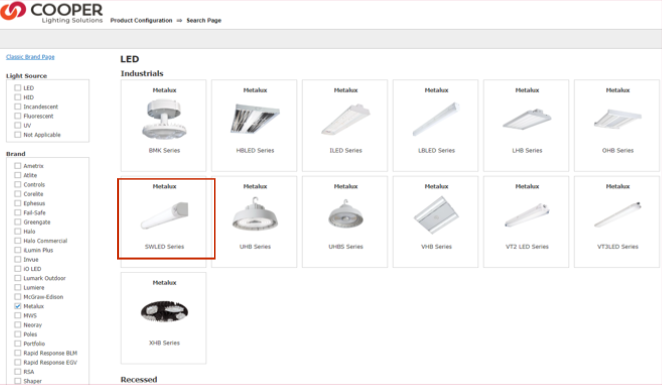Open the XHB Series product thumbnail
The height and width of the screenshot is (385, 662).
coord(164,312)
